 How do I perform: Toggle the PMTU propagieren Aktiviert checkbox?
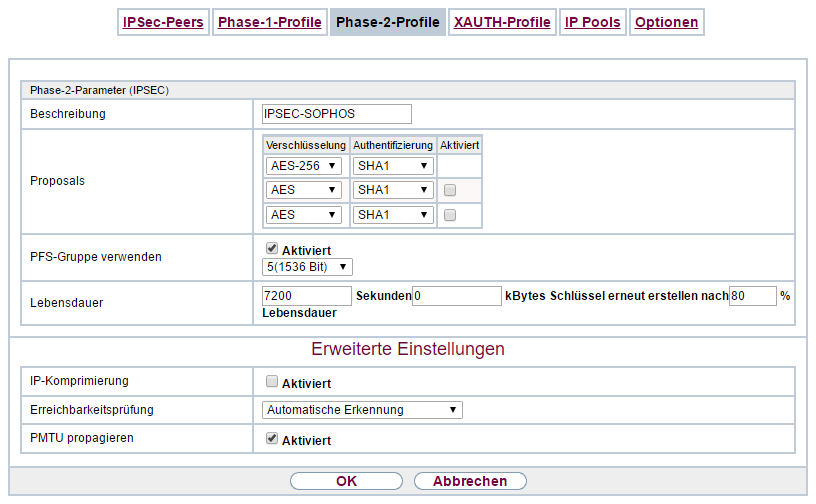272,438
